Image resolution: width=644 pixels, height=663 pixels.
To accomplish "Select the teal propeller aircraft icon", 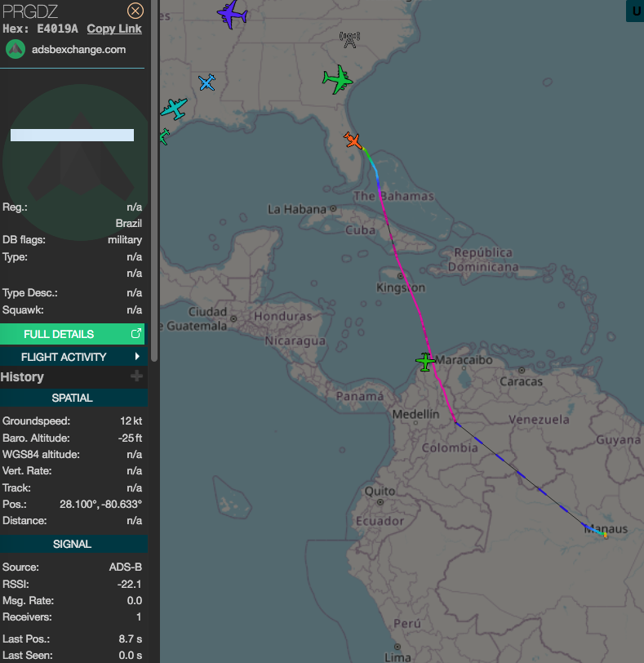I will click(174, 109).
